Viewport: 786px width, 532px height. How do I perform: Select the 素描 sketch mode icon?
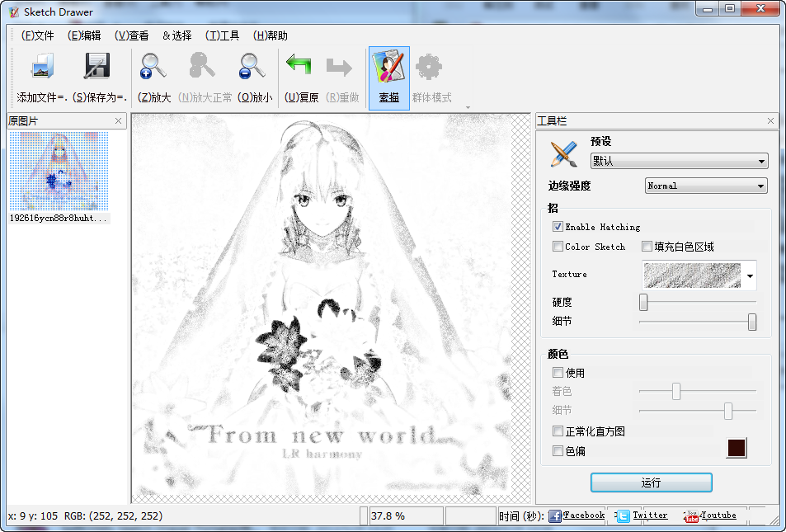(x=388, y=66)
